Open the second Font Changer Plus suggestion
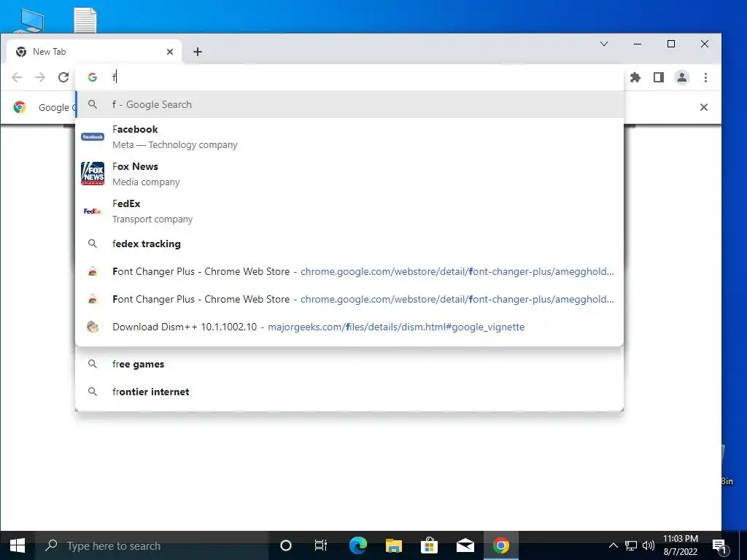 point(349,299)
